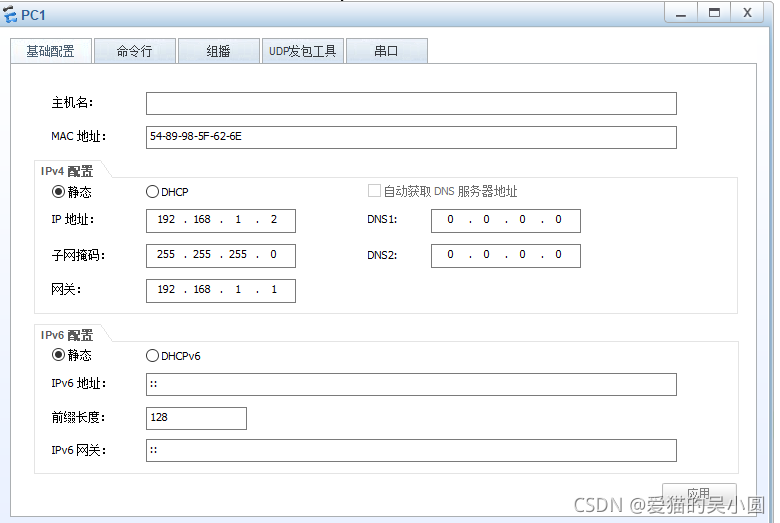
Task: Click the DNS2 address field
Action: point(506,256)
